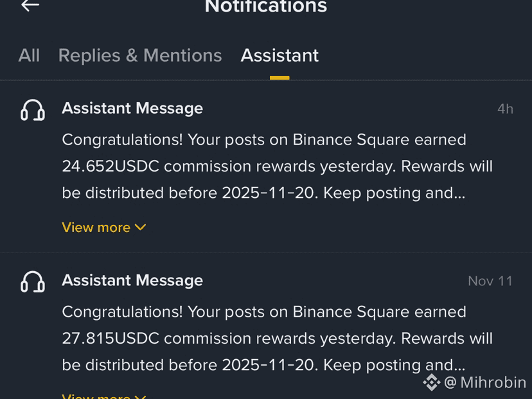Image resolution: width=532 pixels, height=399 pixels.
Task: Click headset icon beside the Nov 11 message
Action: click(x=33, y=282)
